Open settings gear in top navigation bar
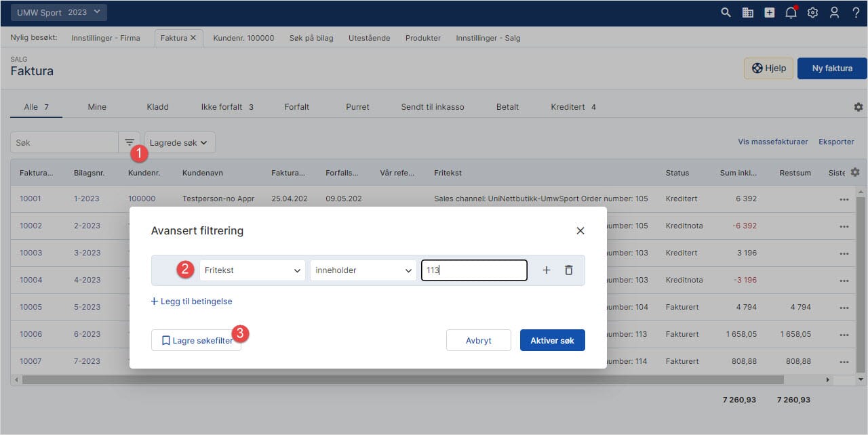 point(812,12)
